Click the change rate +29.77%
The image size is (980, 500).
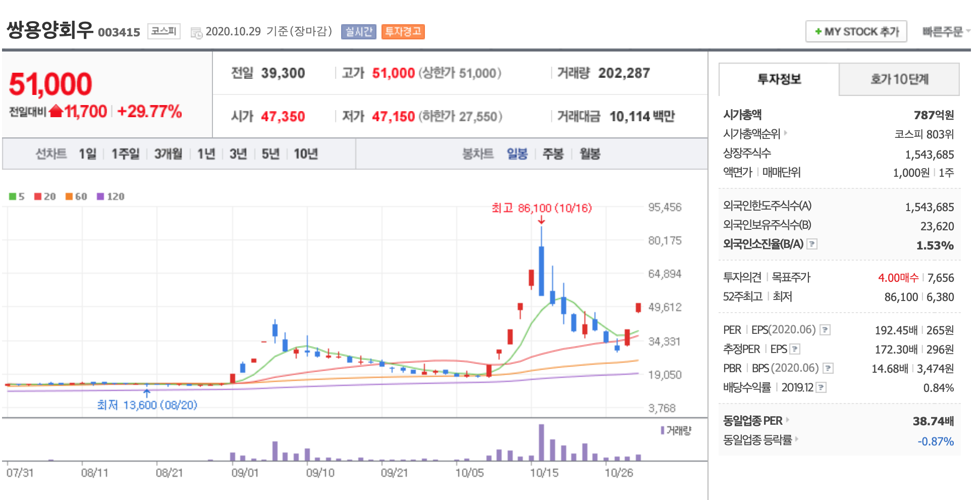149,111
